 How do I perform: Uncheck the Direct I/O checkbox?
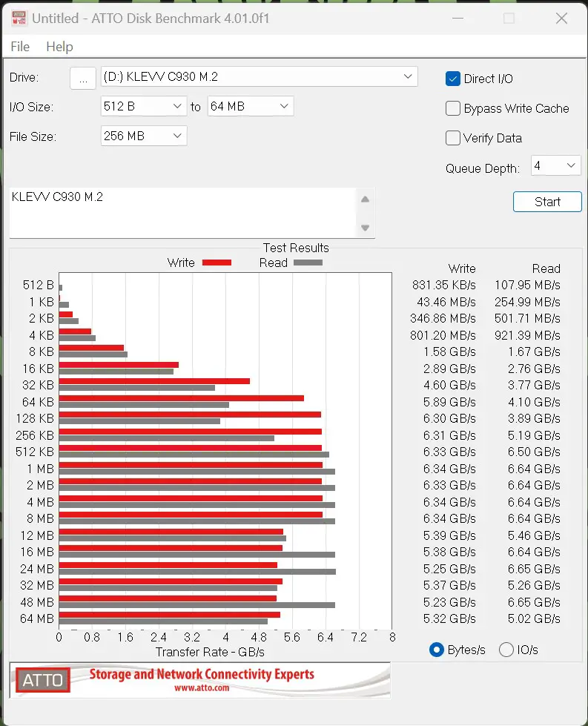[453, 79]
